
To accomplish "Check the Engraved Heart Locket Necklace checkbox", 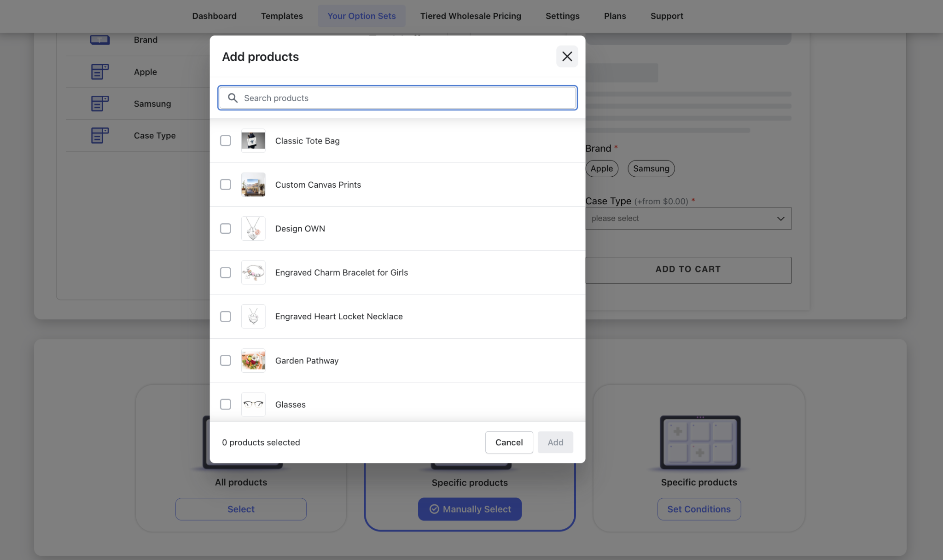I will (x=226, y=316).
